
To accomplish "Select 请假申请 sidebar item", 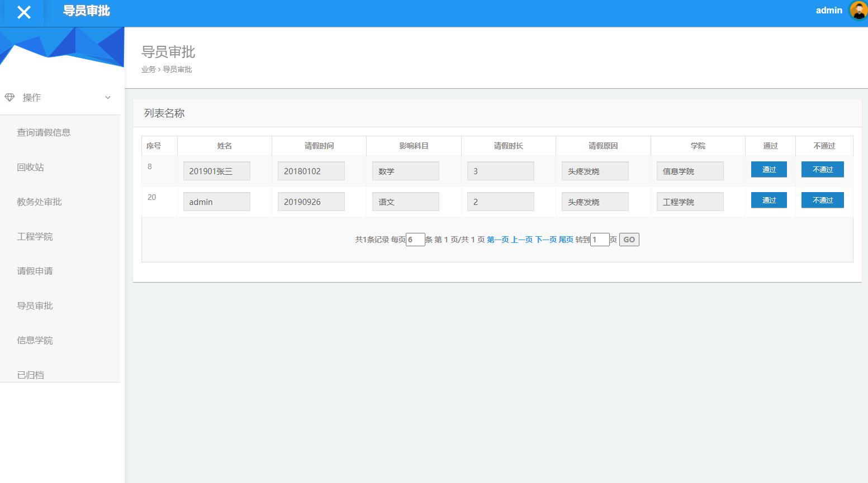I will (35, 271).
